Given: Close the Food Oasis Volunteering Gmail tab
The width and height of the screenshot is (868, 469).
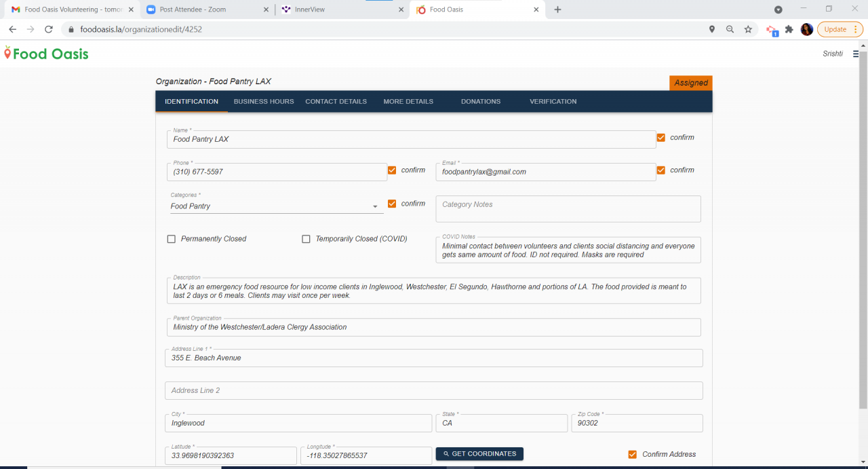Looking at the screenshot, I should [x=131, y=10].
